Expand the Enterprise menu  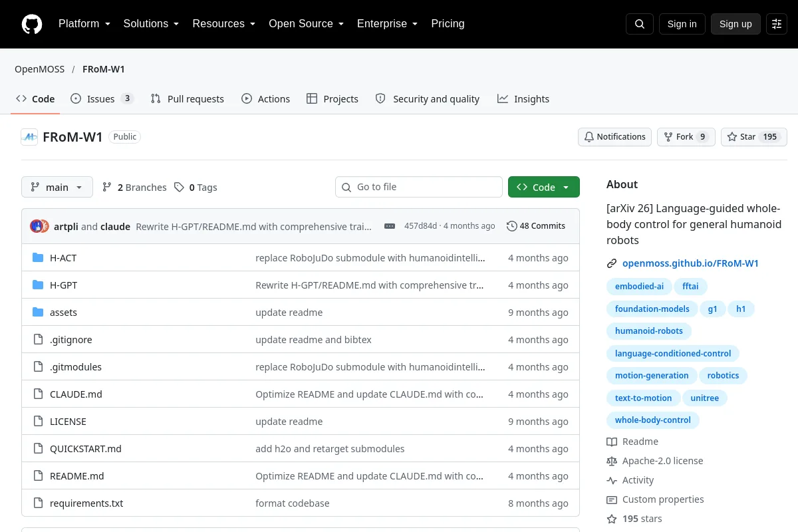point(388,24)
